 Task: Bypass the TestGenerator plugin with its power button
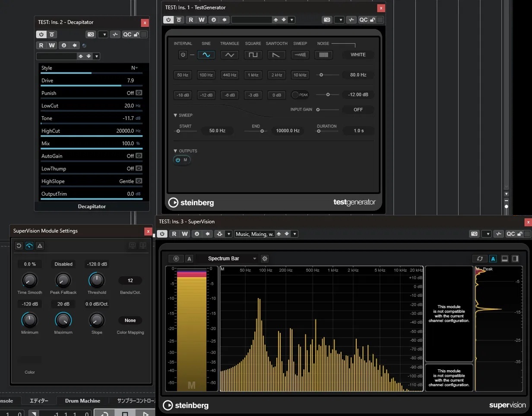(168, 19)
